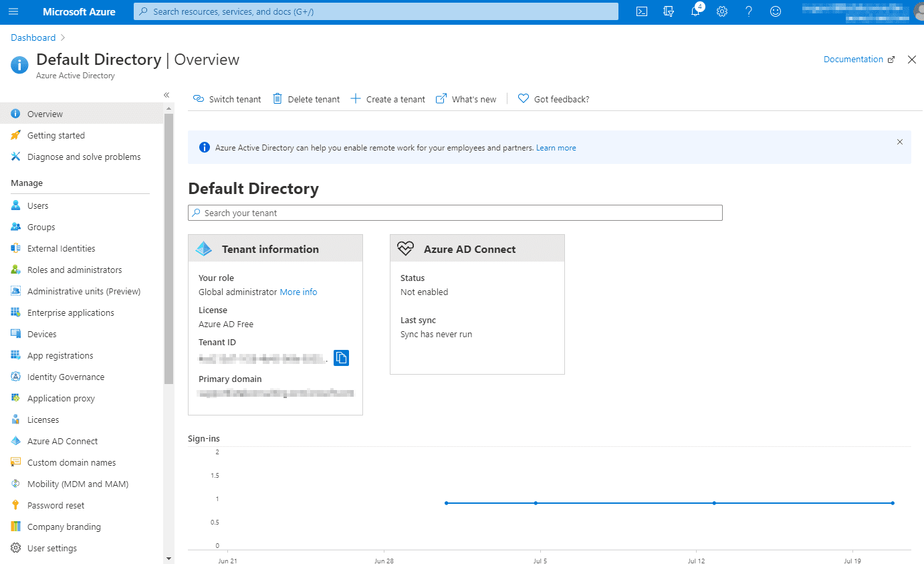Open More info link for your role
This screenshot has height=564, width=924.
click(x=298, y=292)
